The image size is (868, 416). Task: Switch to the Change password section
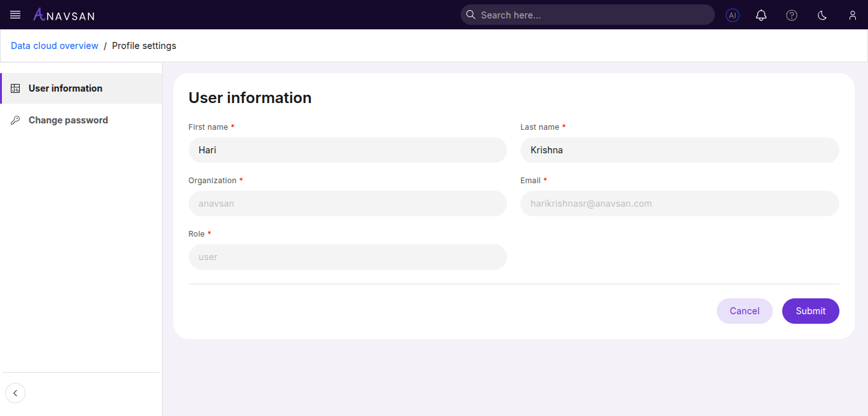[x=67, y=120]
